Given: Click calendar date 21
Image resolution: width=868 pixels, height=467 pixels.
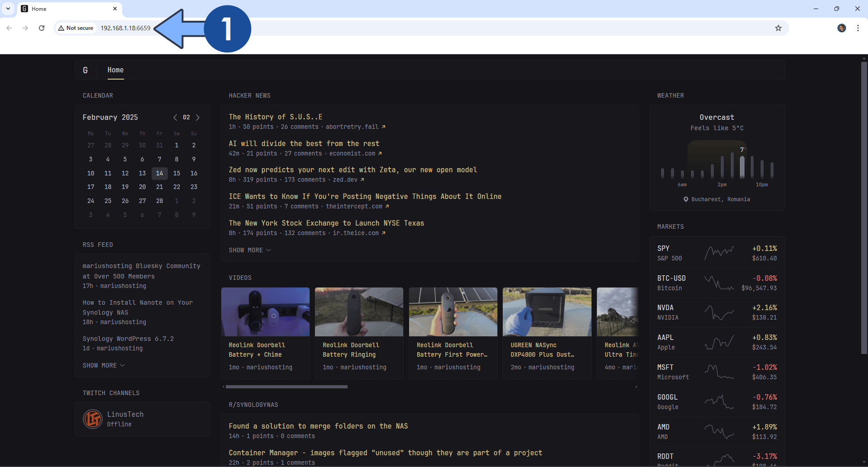Looking at the screenshot, I should [x=159, y=187].
